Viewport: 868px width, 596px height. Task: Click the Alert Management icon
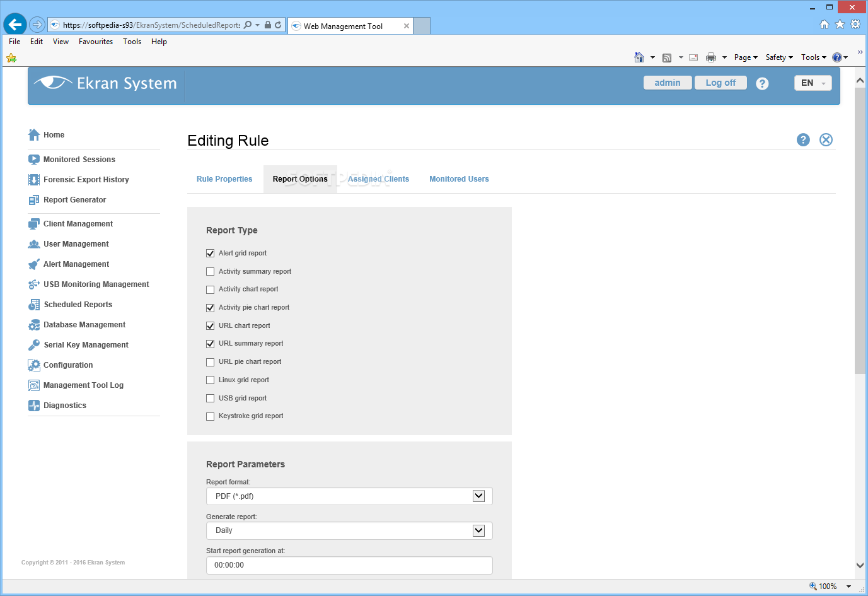[34, 264]
